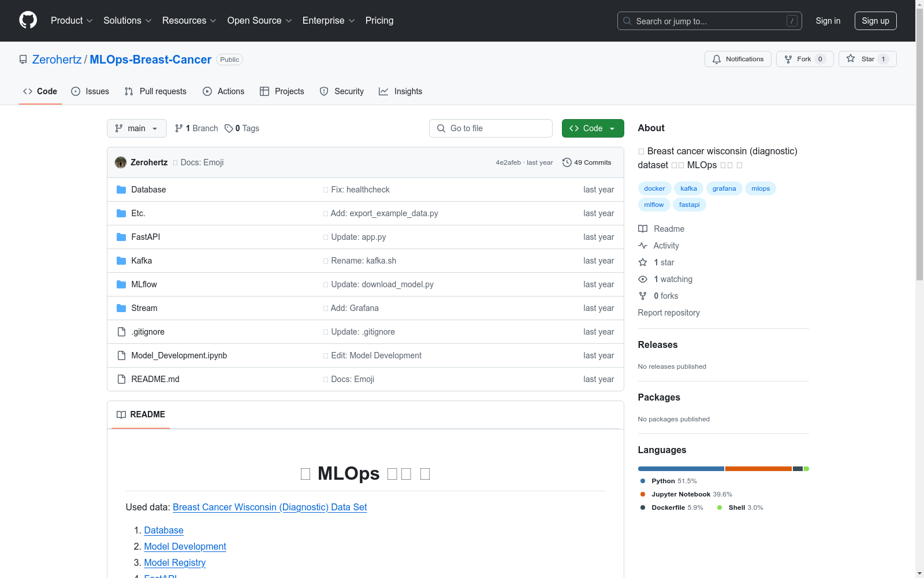The width and height of the screenshot is (924, 578).
Task: Expand the Resources menu
Action: 189,20
